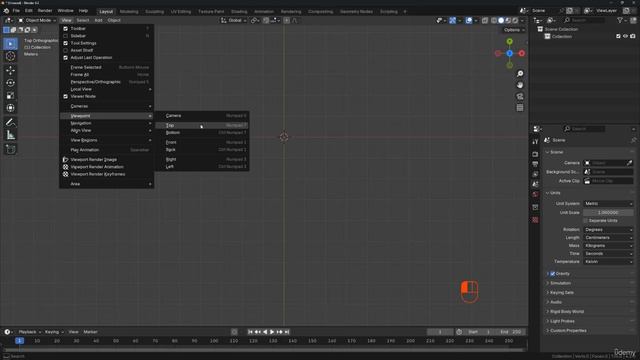Choose Front in the Viewpoint submenu

pos(202,142)
